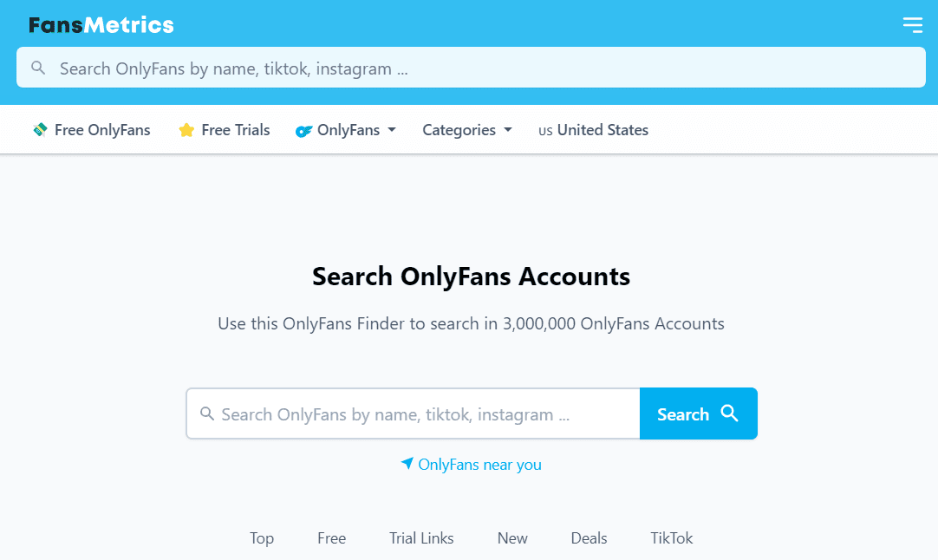Open the hamburger menu icon

point(912,25)
